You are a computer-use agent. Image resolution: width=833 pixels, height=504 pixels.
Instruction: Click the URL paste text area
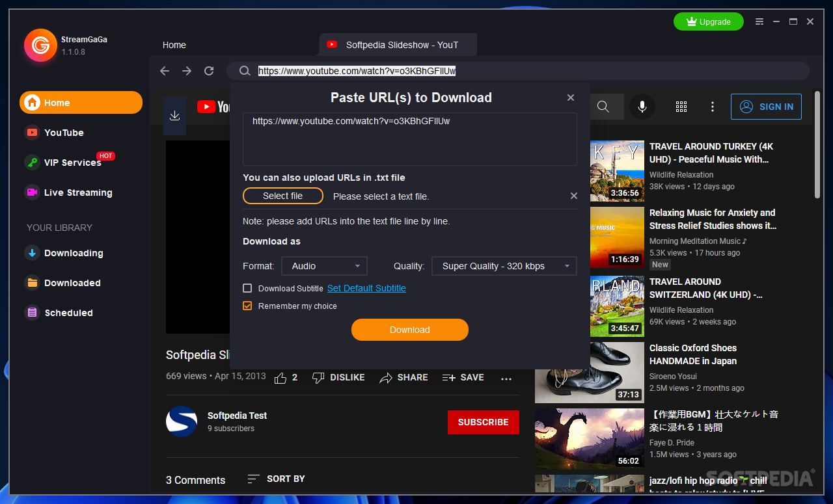tap(410, 139)
